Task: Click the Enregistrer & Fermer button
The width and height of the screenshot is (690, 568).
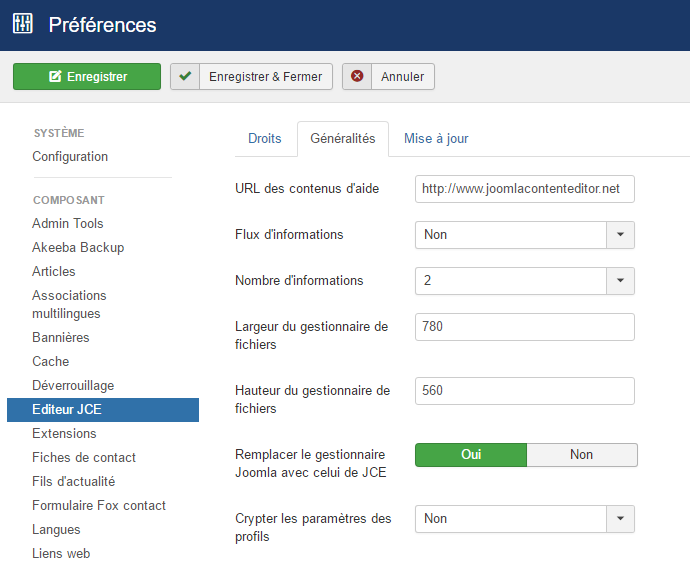Action: coord(251,77)
